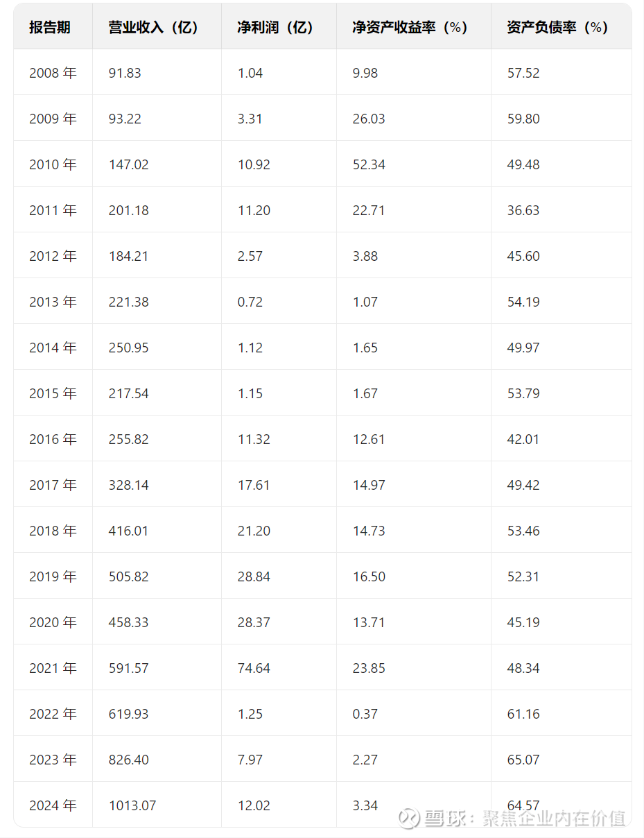Click the 2021 年 net profit 74.64
The image size is (644, 838).
254,668
